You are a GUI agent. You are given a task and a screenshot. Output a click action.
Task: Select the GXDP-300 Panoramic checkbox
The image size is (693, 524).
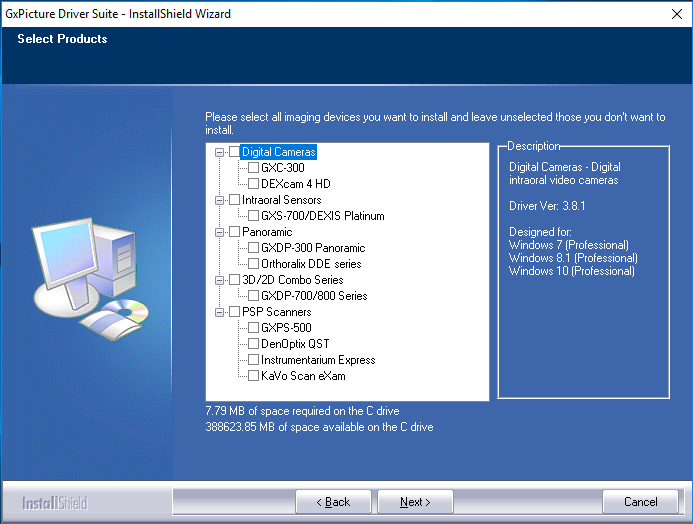[253, 248]
